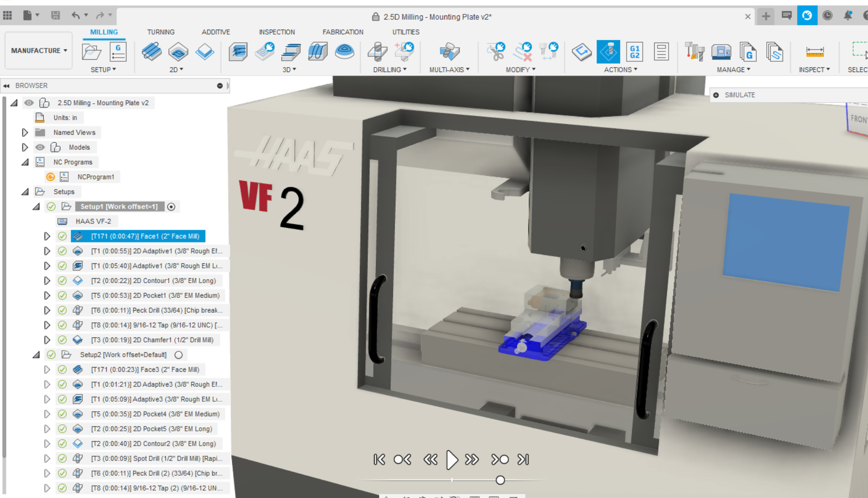Image resolution: width=868 pixels, height=498 pixels.
Task: Switch to the TURNING tab
Action: pos(160,32)
